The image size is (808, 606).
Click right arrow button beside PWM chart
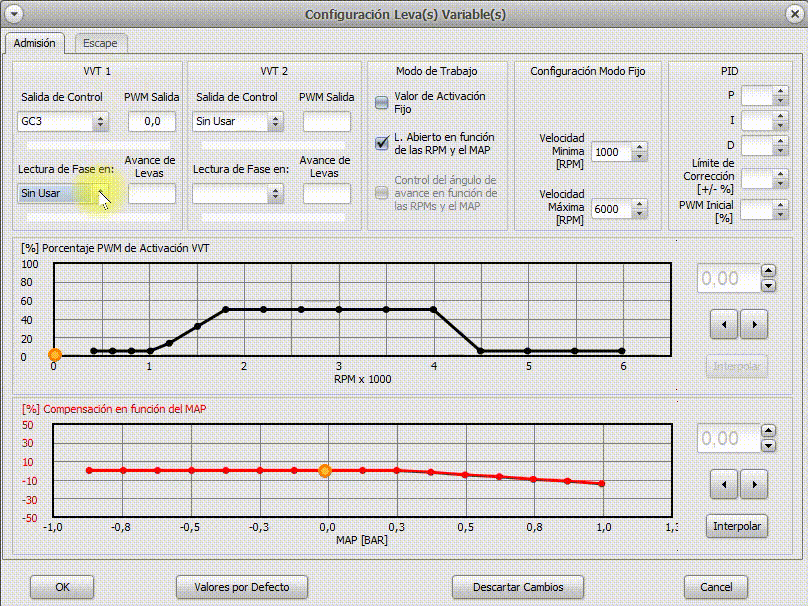pyautogui.click(x=753, y=324)
